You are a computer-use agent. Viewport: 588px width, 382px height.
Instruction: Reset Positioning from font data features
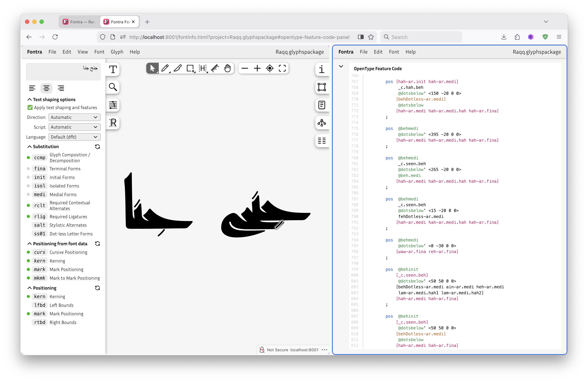[97, 244]
